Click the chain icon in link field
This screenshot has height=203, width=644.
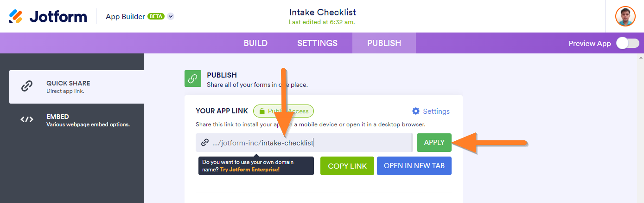point(205,143)
